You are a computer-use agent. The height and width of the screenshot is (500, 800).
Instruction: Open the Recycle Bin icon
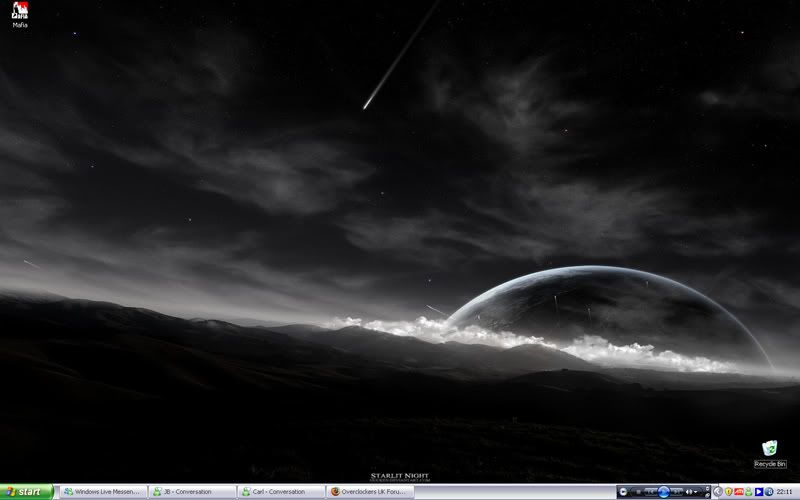point(770,454)
